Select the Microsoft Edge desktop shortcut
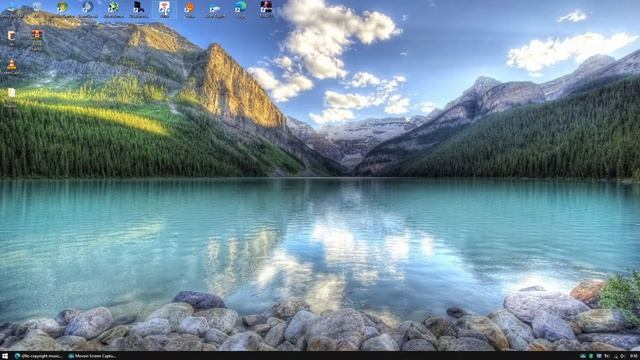This screenshot has height=360, width=640. point(240,8)
